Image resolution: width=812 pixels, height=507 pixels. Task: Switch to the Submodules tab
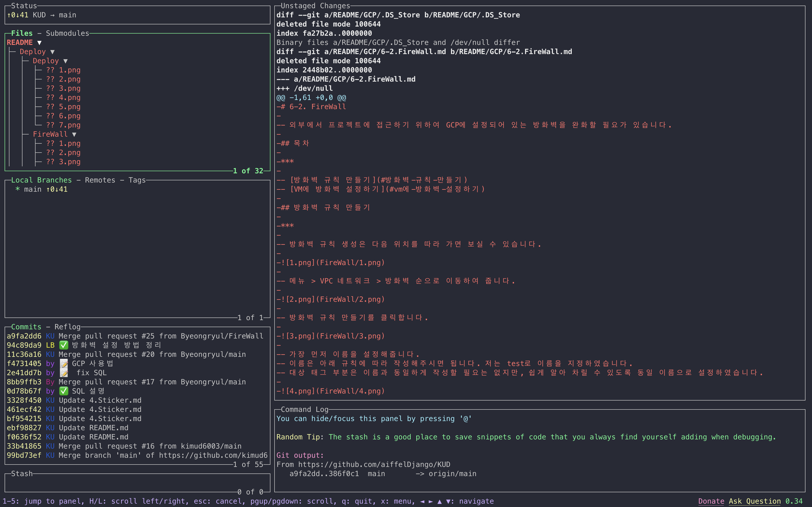click(x=67, y=33)
